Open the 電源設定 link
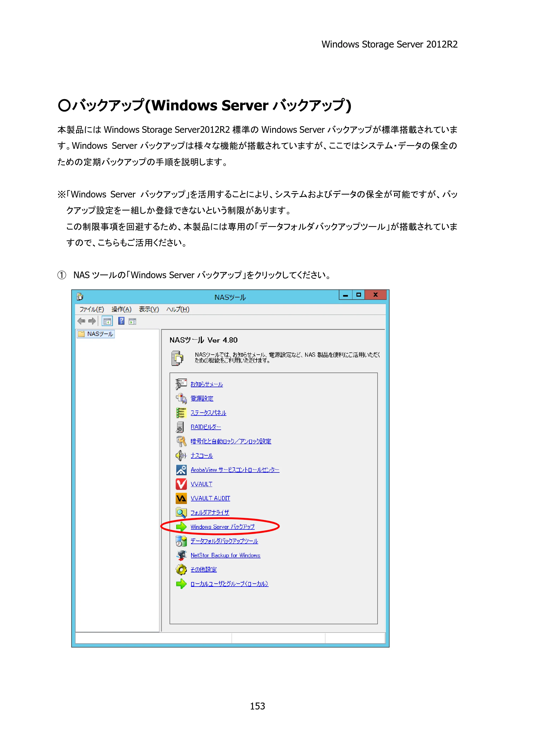The height and width of the screenshot is (756, 534). tap(202, 398)
